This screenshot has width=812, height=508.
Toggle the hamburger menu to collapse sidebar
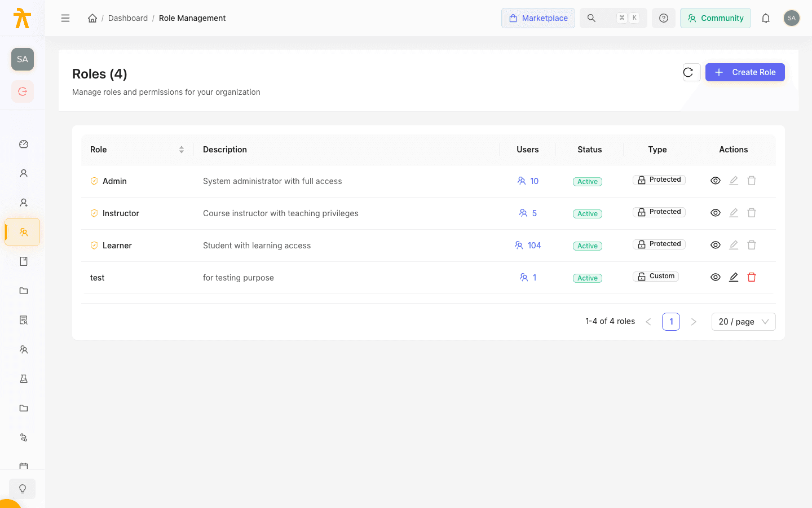65,18
